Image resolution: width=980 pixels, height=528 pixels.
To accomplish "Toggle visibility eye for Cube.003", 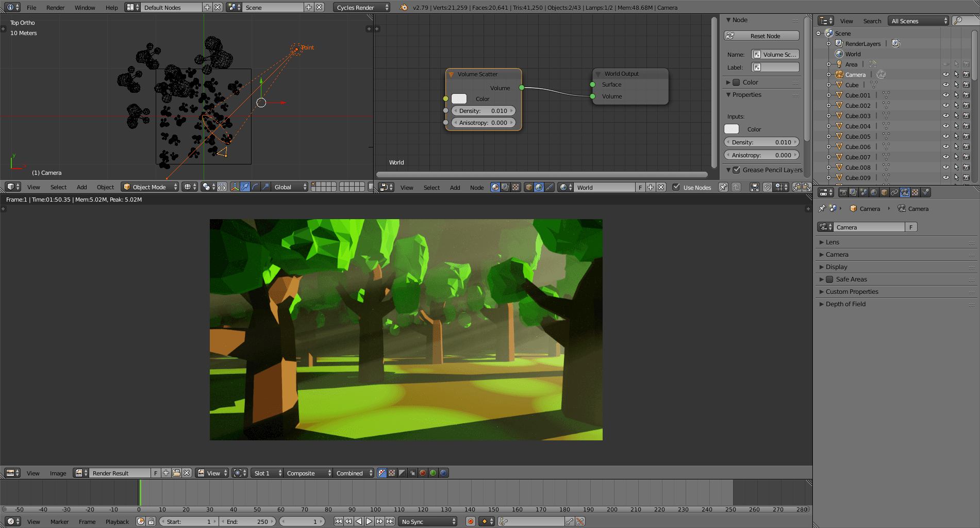I will [945, 116].
